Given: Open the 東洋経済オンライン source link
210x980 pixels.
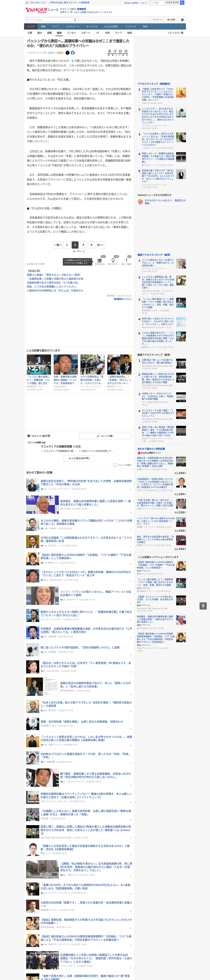Looking at the screenshot, I should point(123,299).
